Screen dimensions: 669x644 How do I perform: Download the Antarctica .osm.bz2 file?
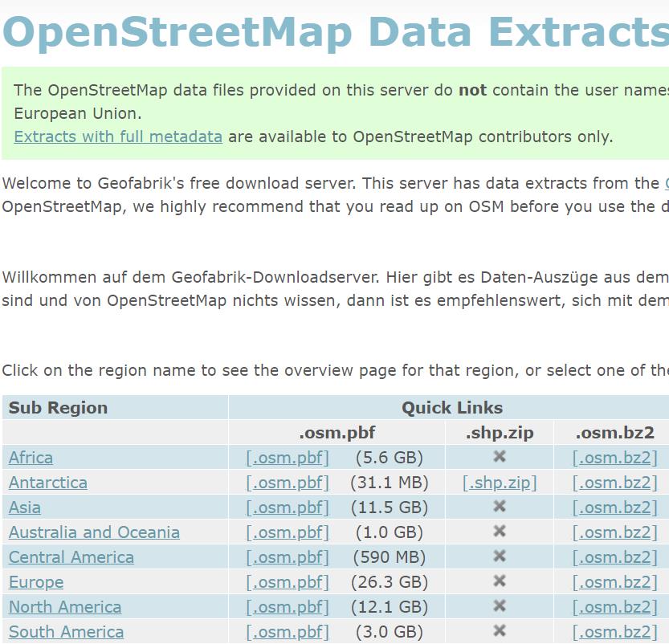pyautogui.click(x=615, y=483)
